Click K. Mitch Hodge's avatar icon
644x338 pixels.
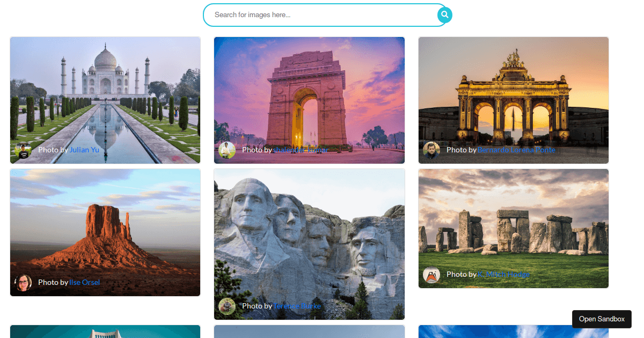[431, 275]
